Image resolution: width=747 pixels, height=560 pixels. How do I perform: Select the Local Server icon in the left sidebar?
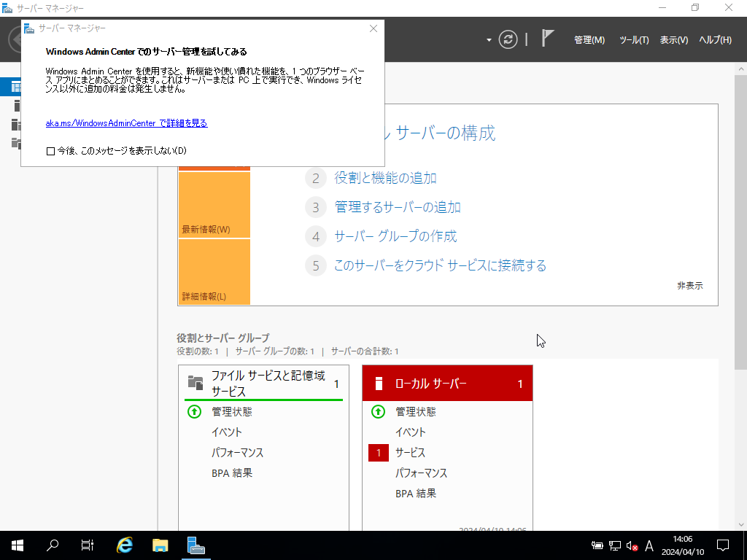(17, 106)
